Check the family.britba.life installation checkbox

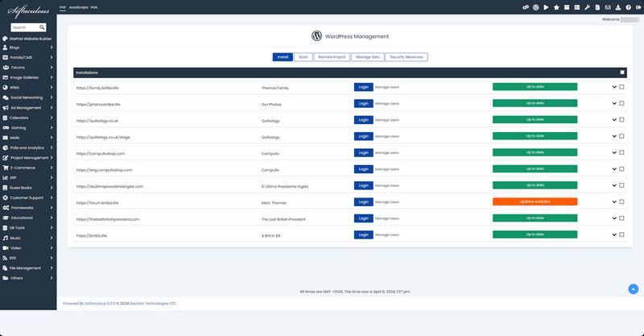621,87
